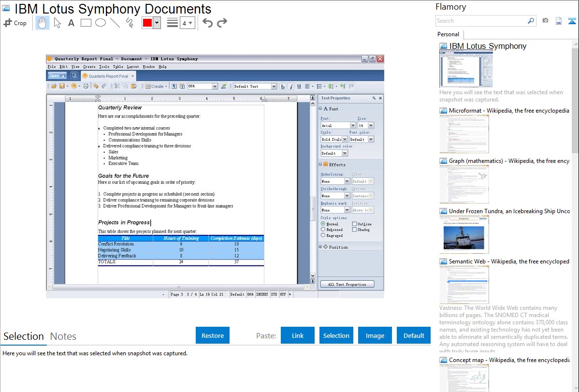Screen dimensions: 579x392
Task: Pick the rectangle shape tool
Action: coord(86,23)
